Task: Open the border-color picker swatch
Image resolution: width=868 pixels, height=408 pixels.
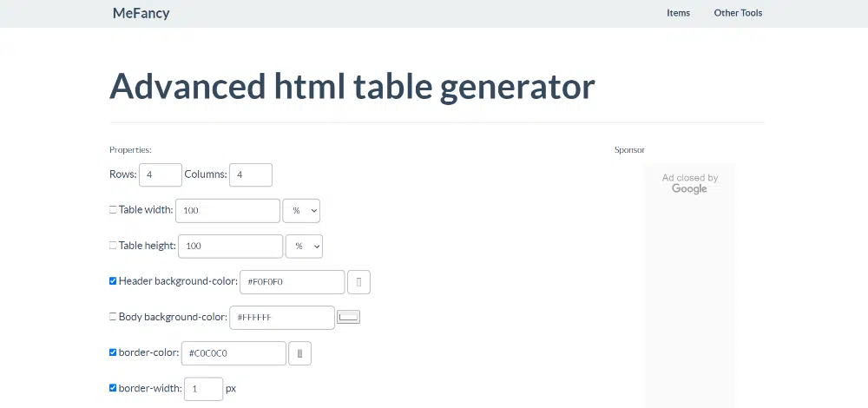Action: pos(299,353)
